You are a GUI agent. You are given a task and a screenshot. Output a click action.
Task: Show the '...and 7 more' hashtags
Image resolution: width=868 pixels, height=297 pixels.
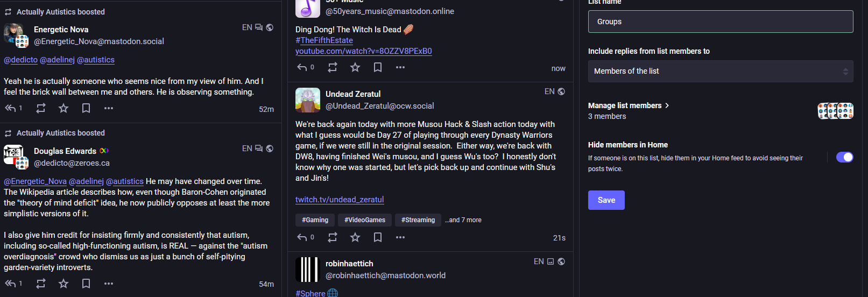point(463,220)
